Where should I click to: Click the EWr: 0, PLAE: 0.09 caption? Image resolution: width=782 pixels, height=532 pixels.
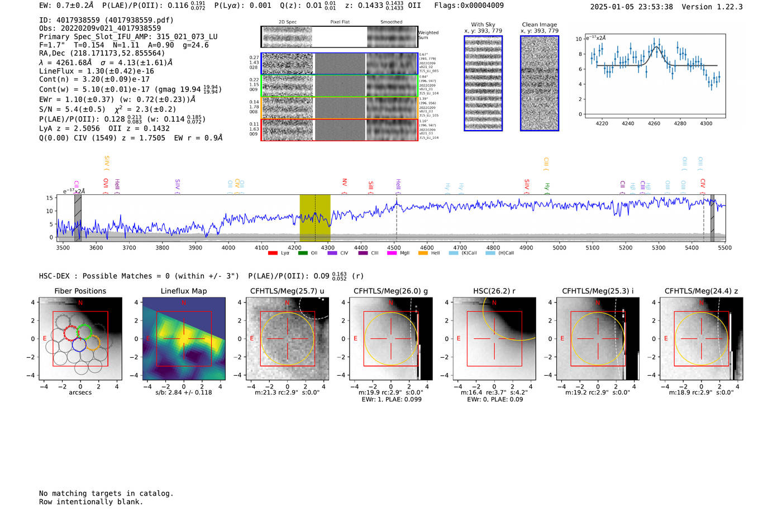click(x=494, y=400)
